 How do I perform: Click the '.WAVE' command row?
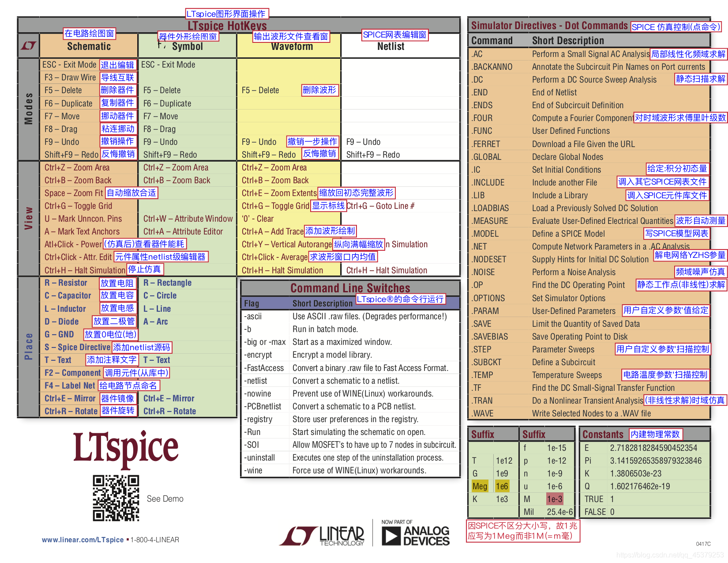pyautogui.click(x=589, y=413)
